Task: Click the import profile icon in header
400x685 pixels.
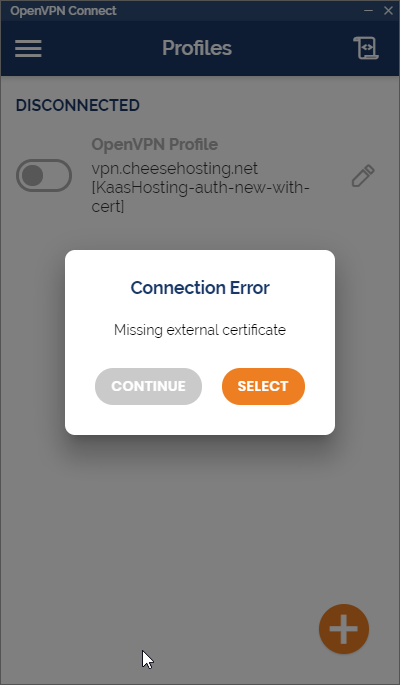Action: (366, 48)
